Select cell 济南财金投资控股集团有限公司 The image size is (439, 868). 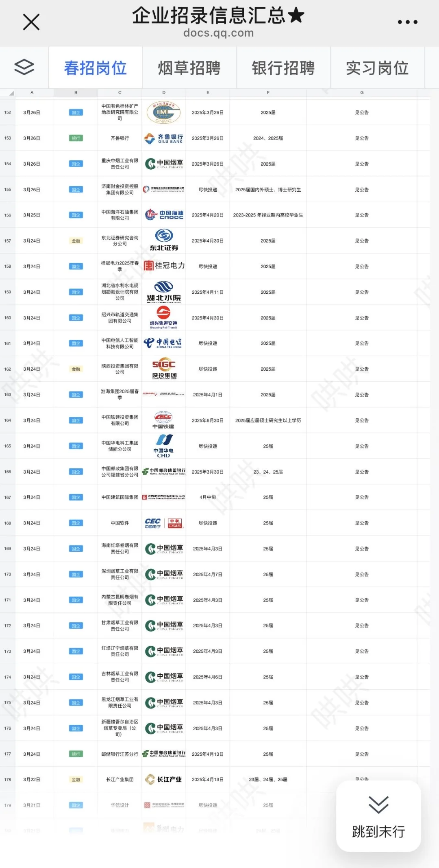tap(120, 189)
